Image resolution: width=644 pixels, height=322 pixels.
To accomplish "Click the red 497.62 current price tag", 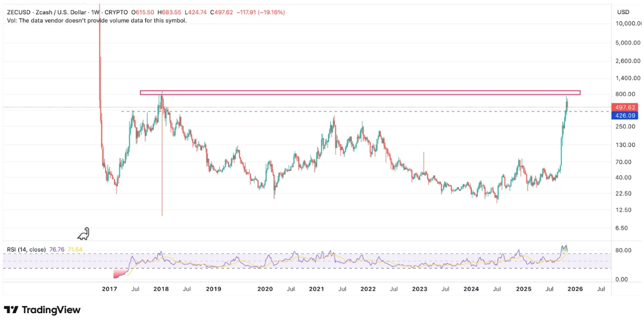I will click(x=623, y=108).
